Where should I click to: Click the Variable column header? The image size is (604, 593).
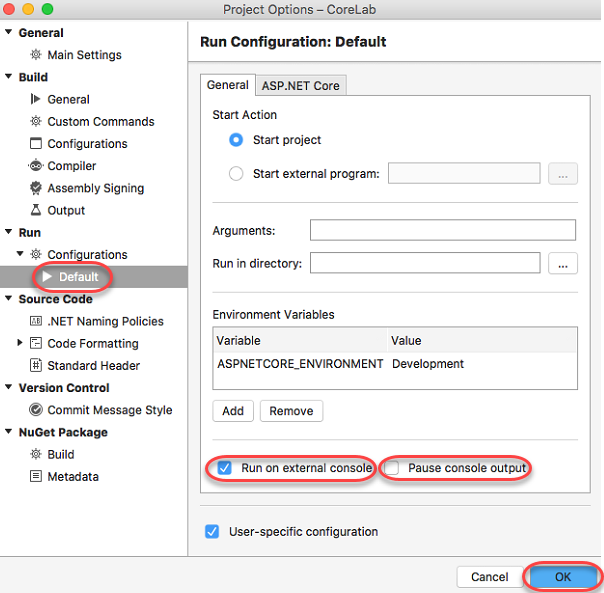(x=300, y=341)
